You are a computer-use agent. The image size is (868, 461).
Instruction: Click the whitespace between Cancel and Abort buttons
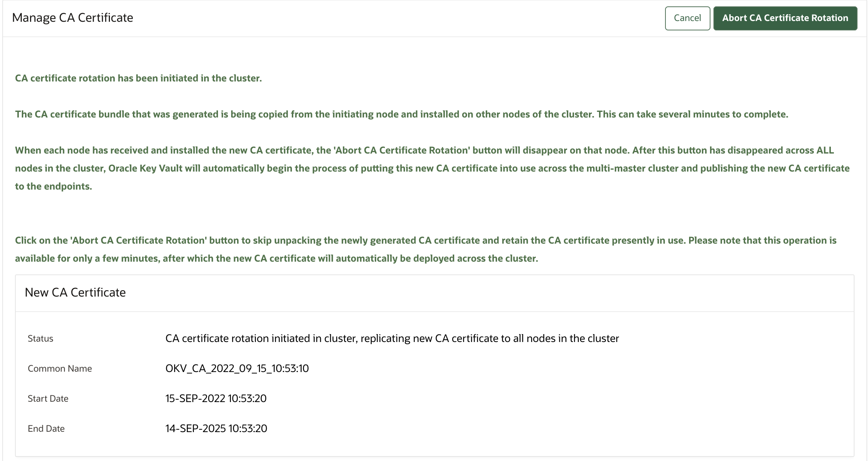click(x=713, y=18)
